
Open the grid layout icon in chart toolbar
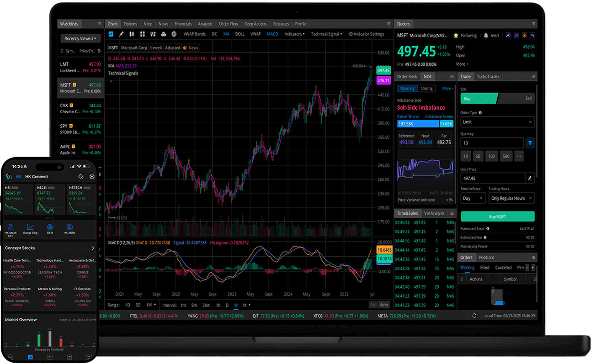coord(142,34)
